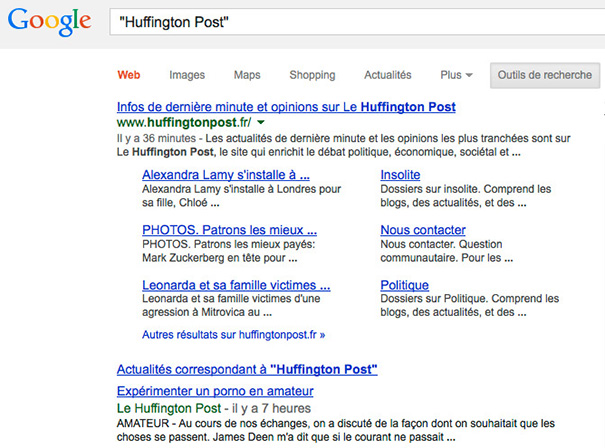Open the Nous contacter sitelink
The width and height of the screenshot is (605, 448).
pos(423,230)
